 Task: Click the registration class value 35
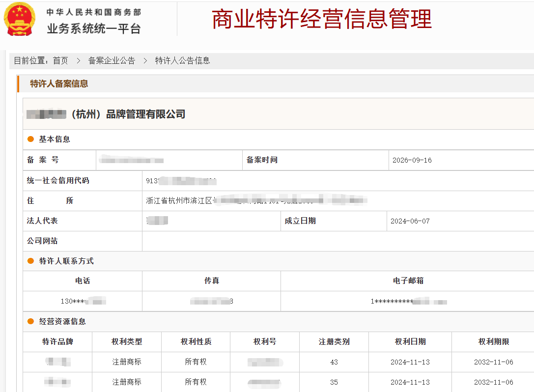click(x=334, y=382)
